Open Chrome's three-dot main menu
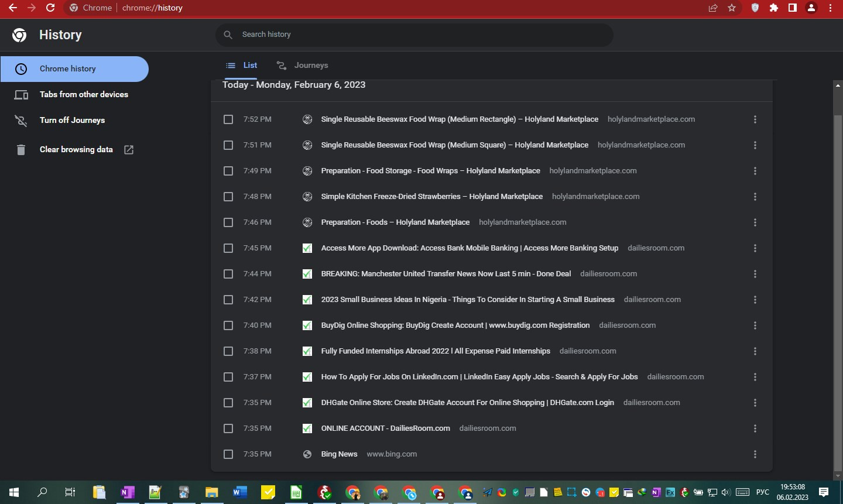 coord(830,8)
